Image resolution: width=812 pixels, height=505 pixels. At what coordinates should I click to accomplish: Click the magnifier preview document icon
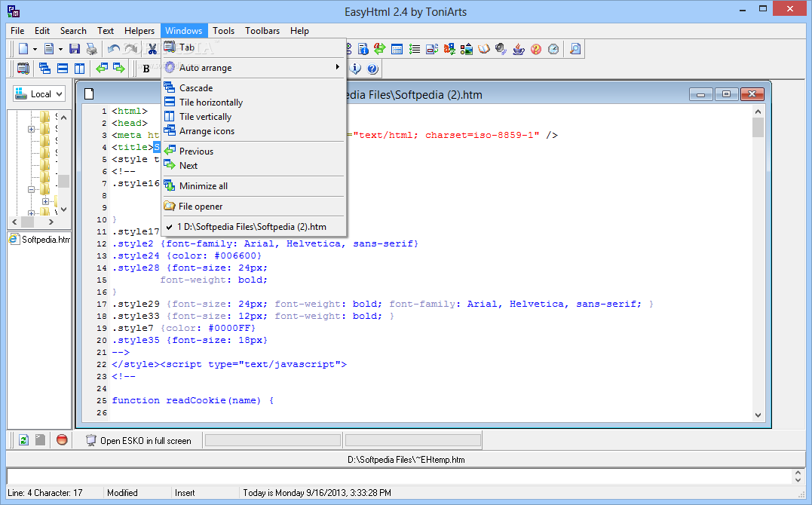pyautogui.click(x=575, y=49)
